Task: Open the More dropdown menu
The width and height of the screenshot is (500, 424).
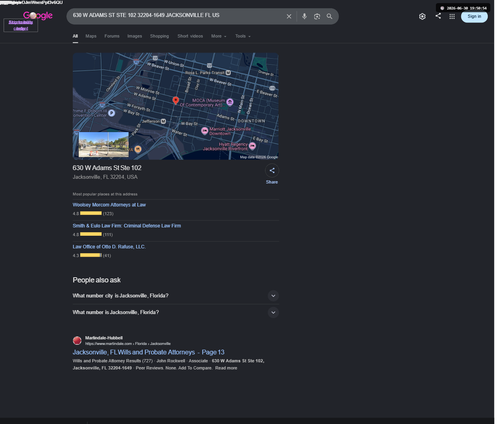Action: [x=219, y=36]
